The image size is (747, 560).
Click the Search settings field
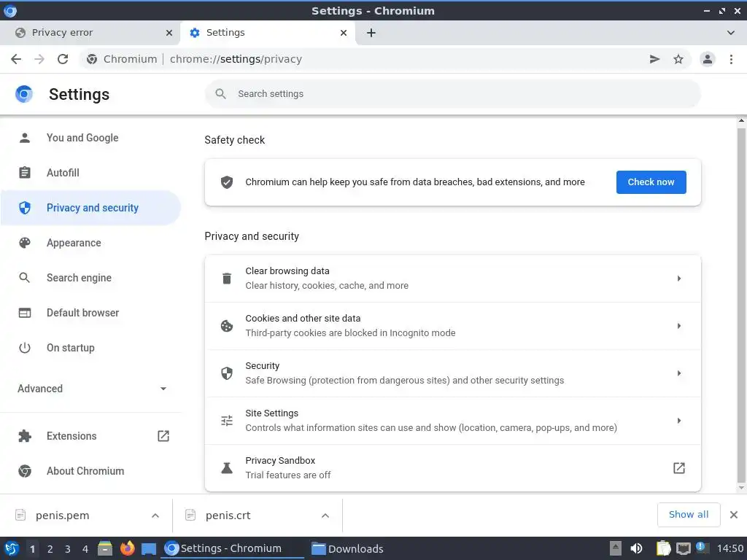452,94
